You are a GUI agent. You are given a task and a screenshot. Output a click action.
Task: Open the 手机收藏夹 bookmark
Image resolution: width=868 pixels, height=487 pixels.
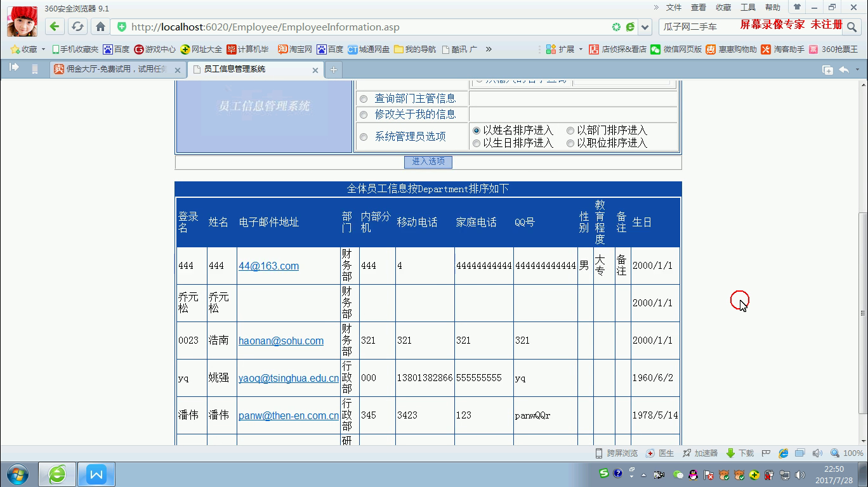76,49
